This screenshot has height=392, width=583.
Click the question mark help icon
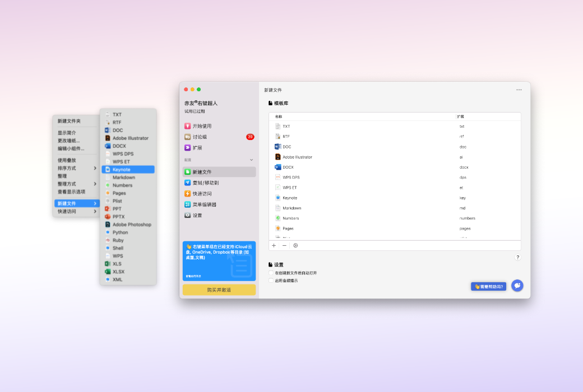(x=517, y=257)
